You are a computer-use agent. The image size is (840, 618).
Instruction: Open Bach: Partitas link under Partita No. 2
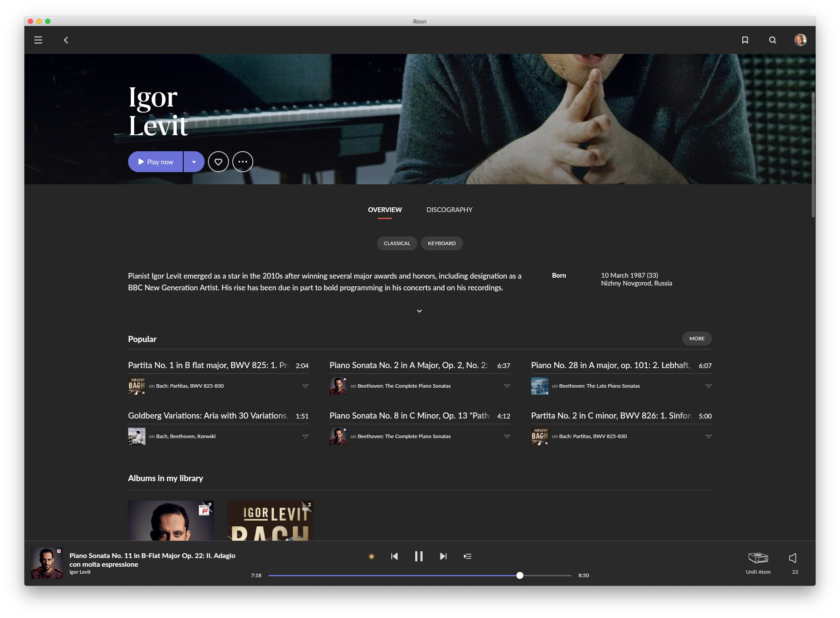coord(593,436)
